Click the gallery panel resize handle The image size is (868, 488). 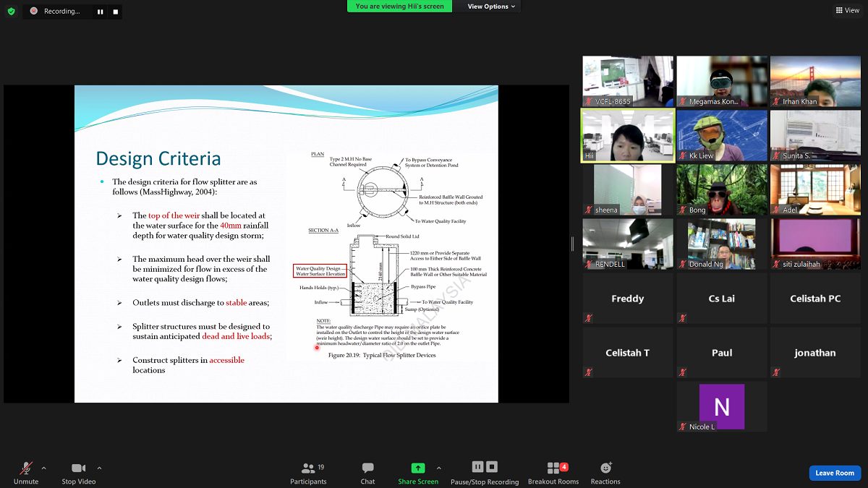click(x=572, y=244)
